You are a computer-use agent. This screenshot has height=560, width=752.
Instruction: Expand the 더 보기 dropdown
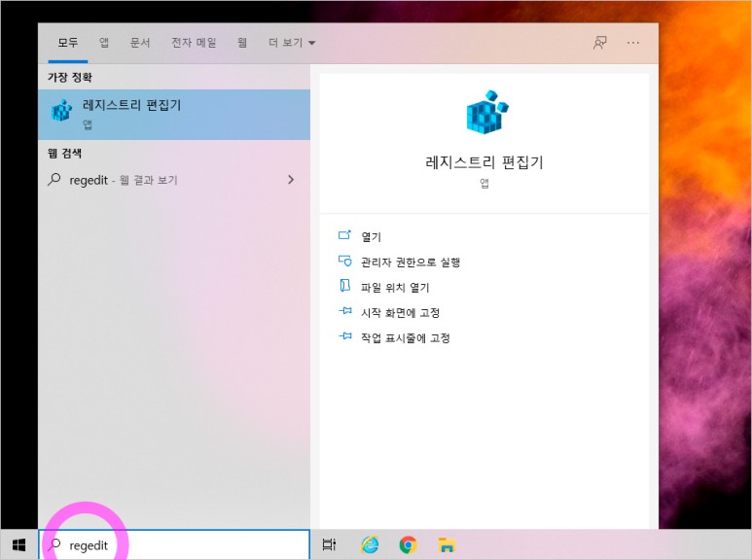pyautogui.click(x=292, y=43)
